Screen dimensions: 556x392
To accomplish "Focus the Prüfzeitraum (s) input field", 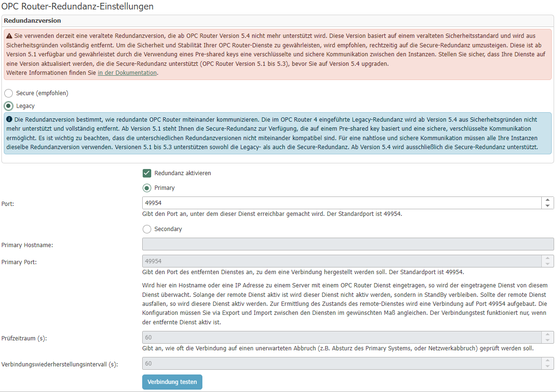I will 341,337.
